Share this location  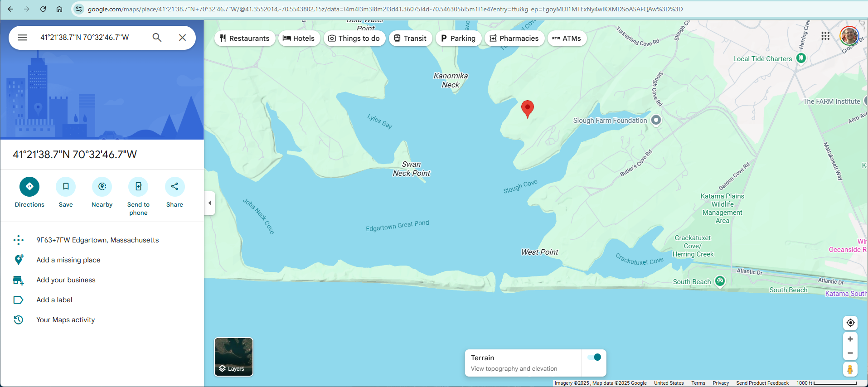[x=175, y=187]
